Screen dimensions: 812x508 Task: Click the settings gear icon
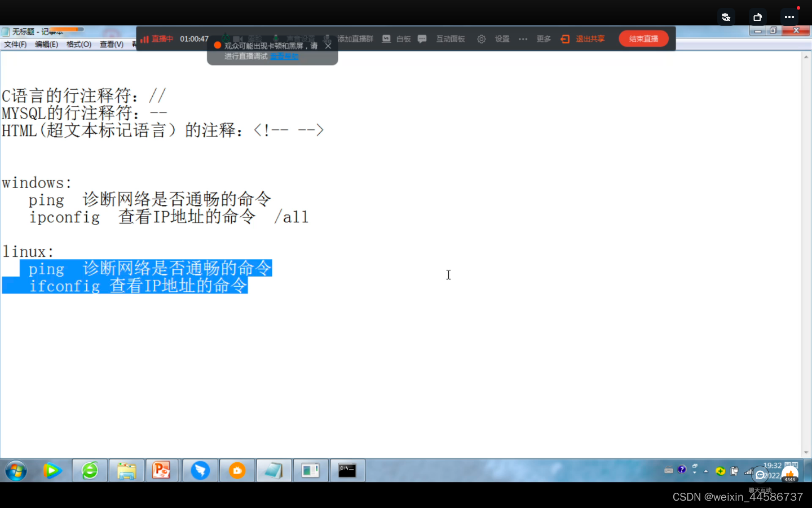tap(482, 39)
